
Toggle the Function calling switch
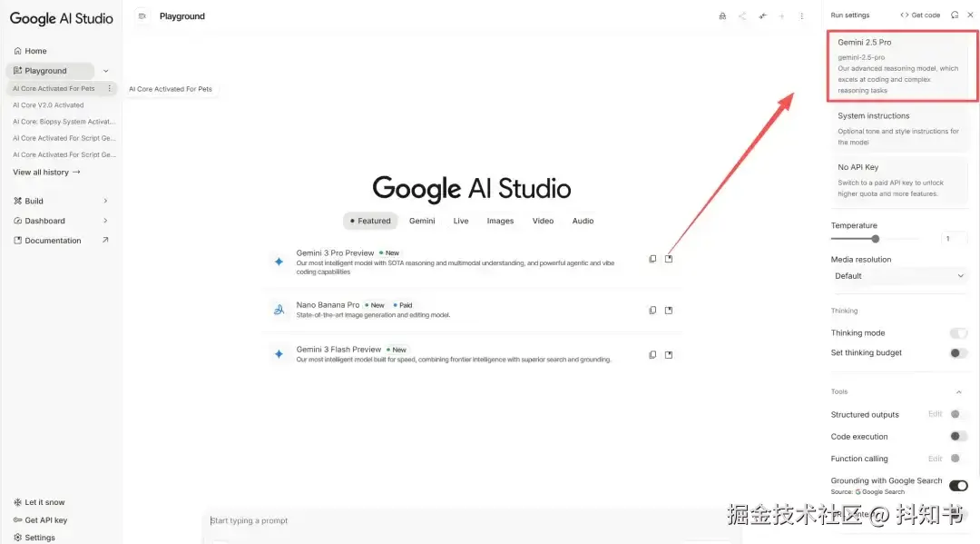coord(958,459)
